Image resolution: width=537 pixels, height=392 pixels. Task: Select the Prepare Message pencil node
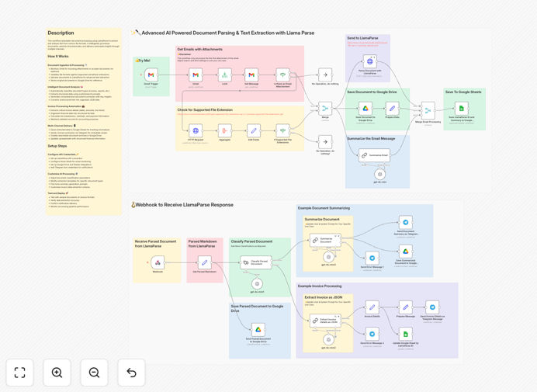[x=406, y=307]
